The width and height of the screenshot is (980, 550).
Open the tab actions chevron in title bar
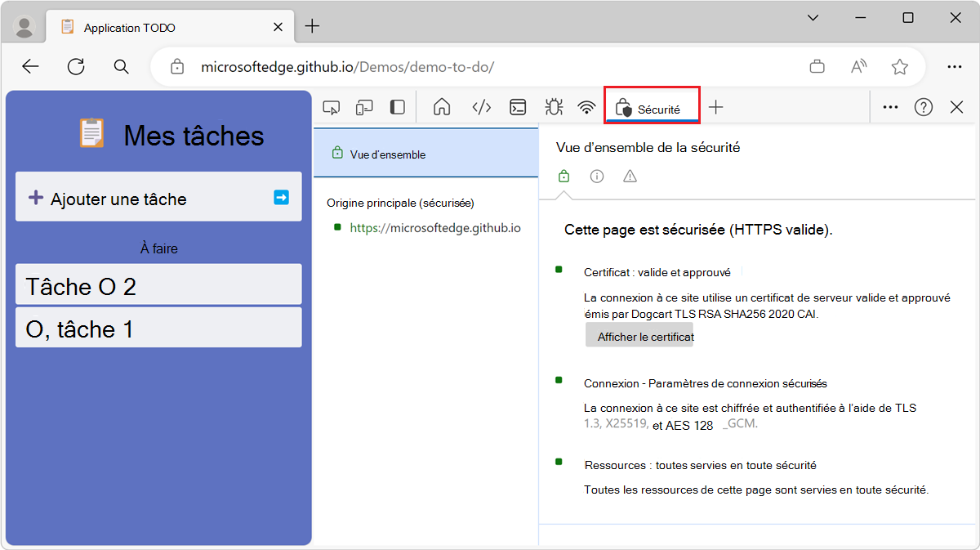pos(813,18)
